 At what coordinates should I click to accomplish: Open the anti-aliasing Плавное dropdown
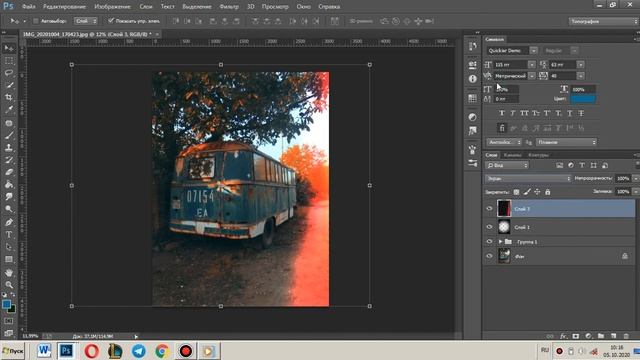567,142
